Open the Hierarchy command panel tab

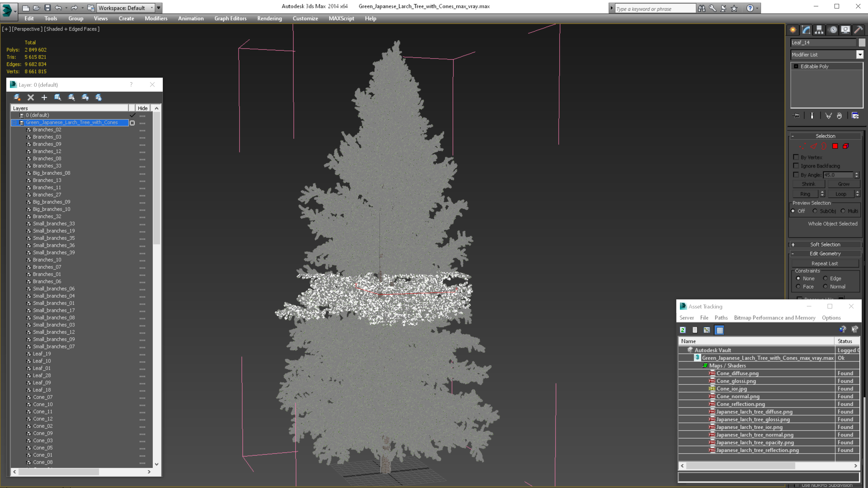[819, 30]
